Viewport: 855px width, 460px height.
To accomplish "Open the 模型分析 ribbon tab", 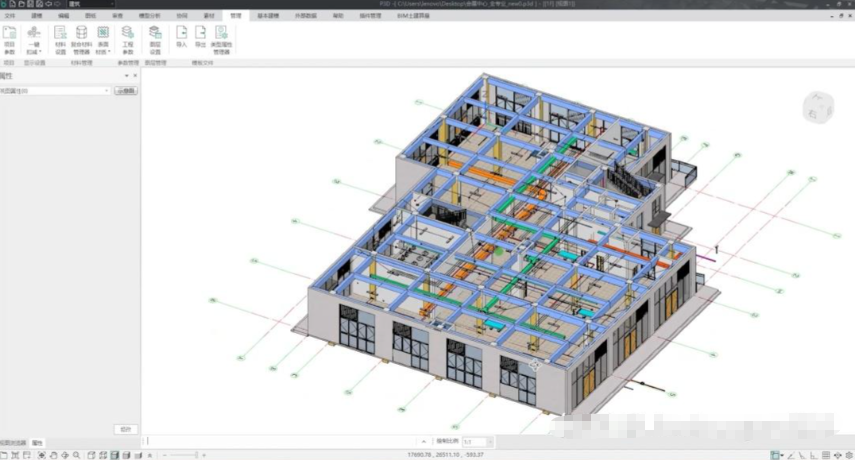I will click(149, 17).
